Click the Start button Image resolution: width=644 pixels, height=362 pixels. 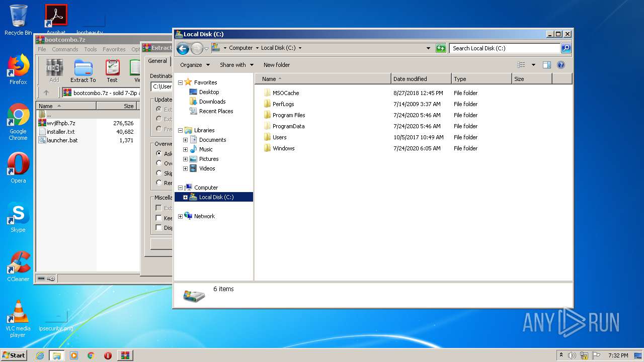pyautogui.click(x=14, y=355)
